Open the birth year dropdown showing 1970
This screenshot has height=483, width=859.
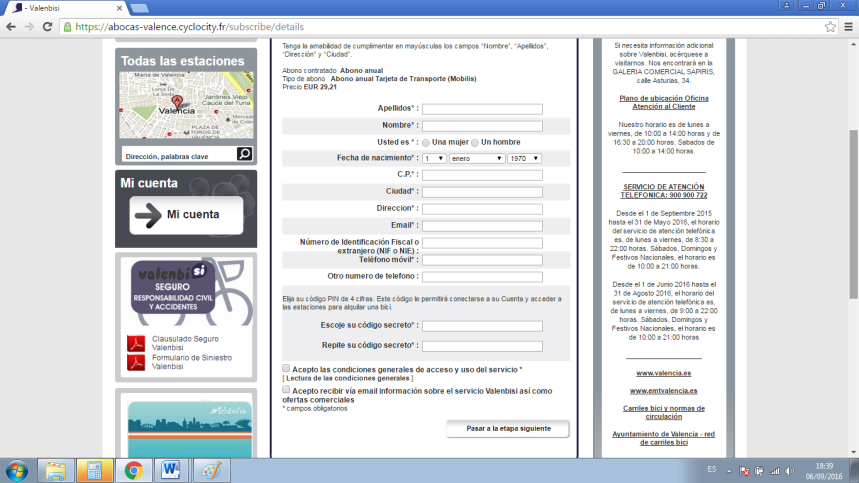pos(524,158)
